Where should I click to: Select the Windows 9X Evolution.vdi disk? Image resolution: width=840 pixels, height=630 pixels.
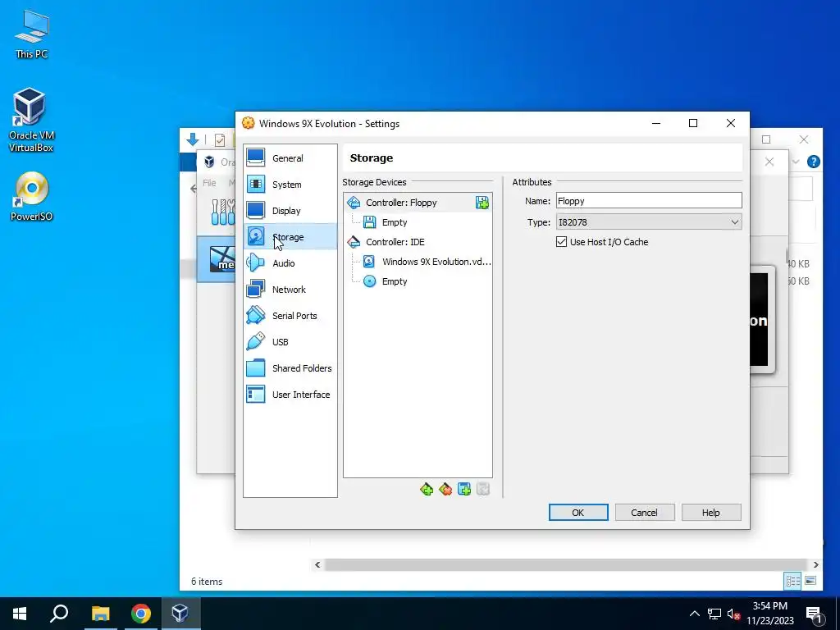pos(427,262)
